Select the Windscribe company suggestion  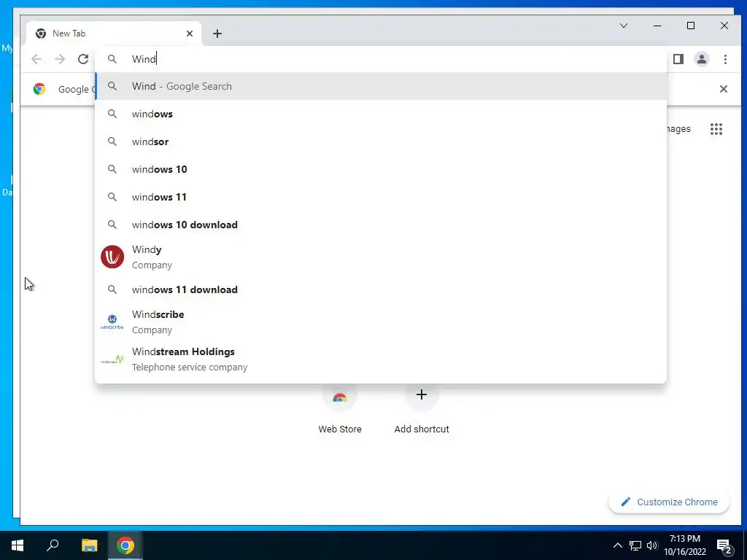[x=381, y=322]
